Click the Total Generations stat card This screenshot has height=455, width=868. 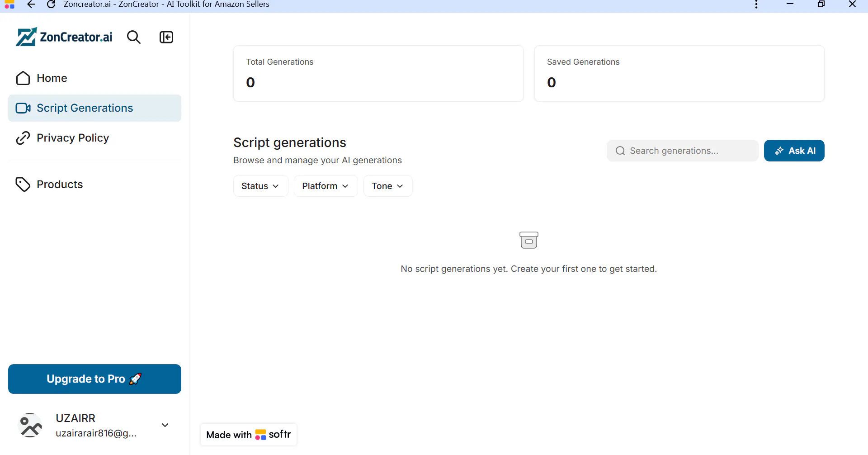(378, 73)
